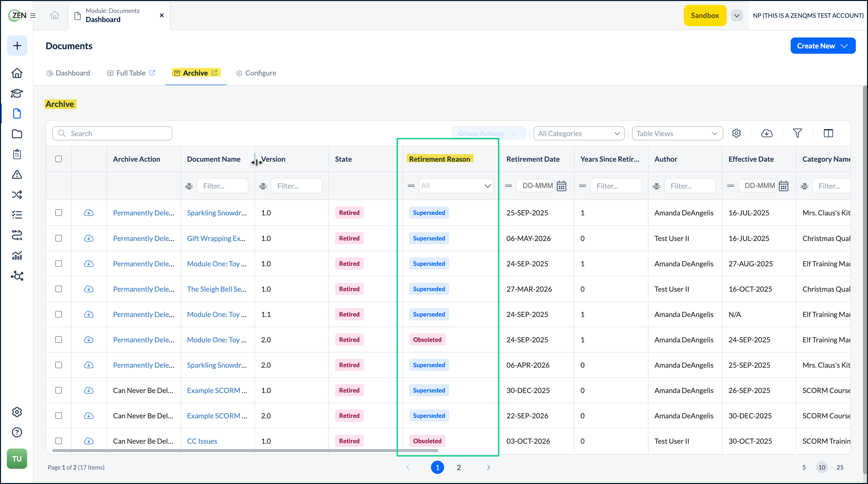Open the column chooser icon in toolbar

[828, 133]
